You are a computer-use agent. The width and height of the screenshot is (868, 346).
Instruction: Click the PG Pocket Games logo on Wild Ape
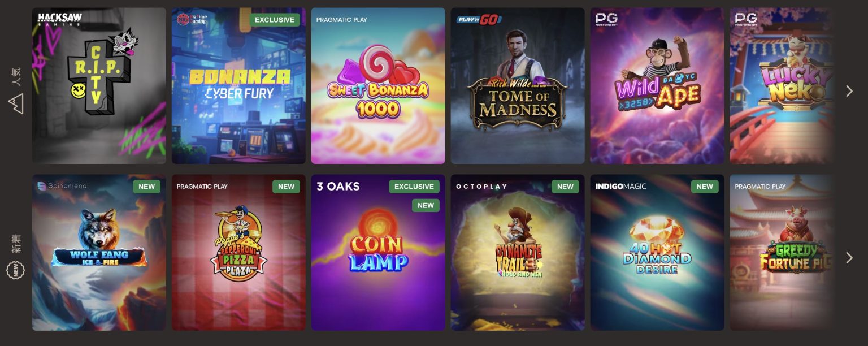606,19
